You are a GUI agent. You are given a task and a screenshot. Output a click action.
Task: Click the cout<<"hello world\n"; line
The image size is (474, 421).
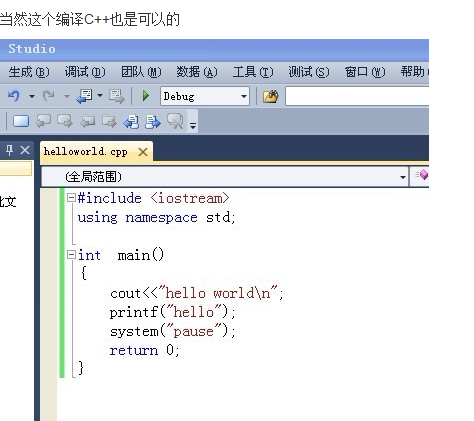(x=197, y=293)
